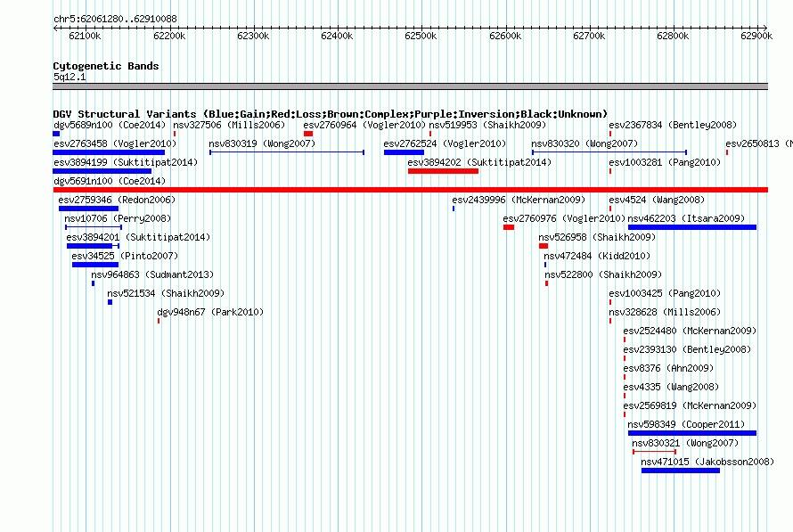Click the long red dgv5691n100 loss bar
Screen dimensions: 793x532
(x=411, y=190)
